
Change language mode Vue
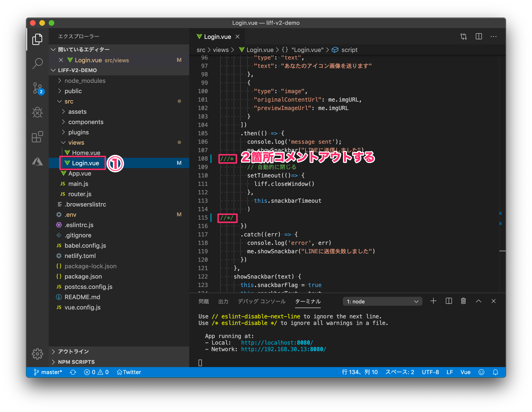click(465, 372)
